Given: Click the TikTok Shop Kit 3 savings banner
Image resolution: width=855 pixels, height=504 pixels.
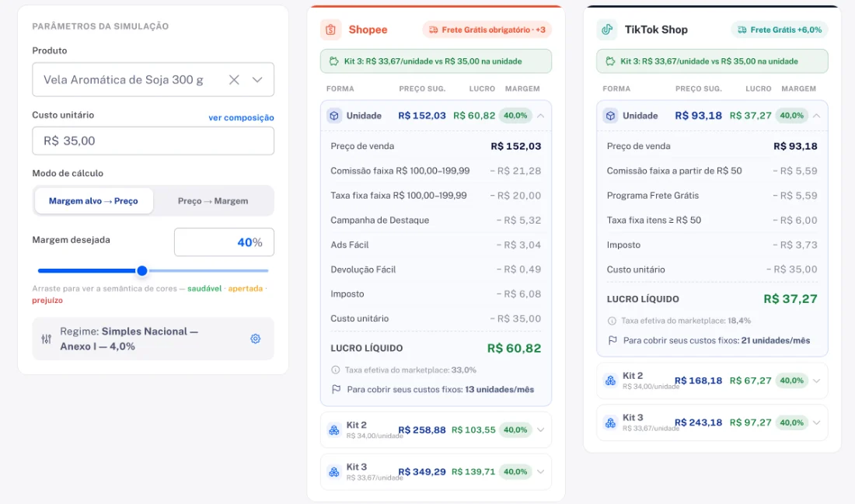Looking at the screenshot, I should 712,61.
